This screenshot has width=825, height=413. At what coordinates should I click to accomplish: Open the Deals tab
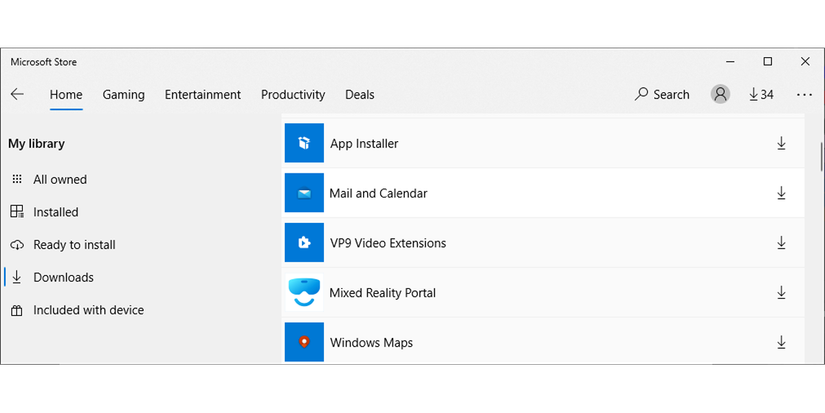coord(360,95)
